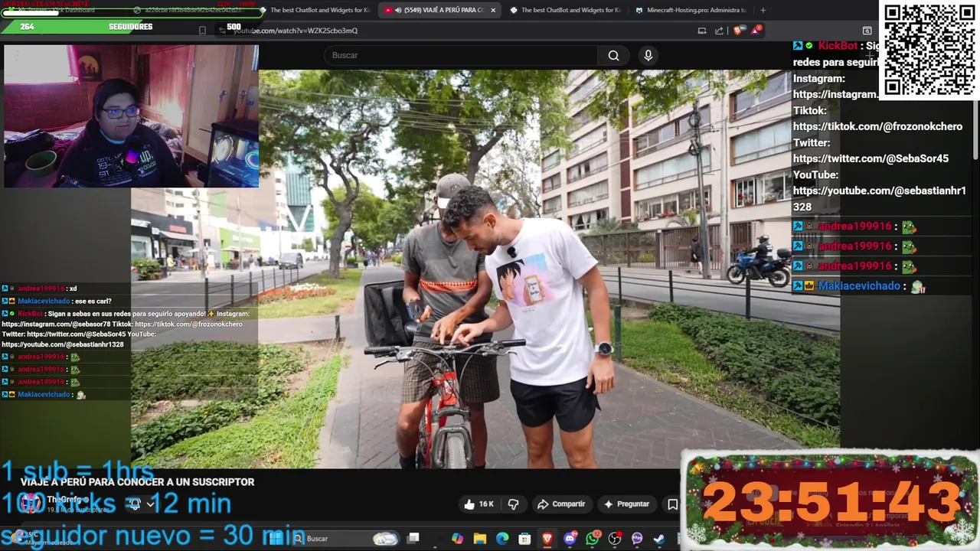Screen dimensions: 980x551
Task: Open Task View on the taskbar
Action: tap(413, 539)
